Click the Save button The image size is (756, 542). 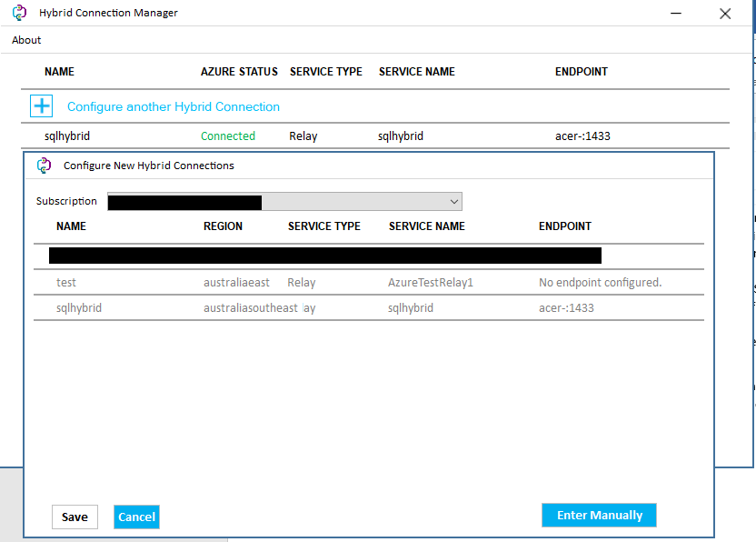pos(75,517)
